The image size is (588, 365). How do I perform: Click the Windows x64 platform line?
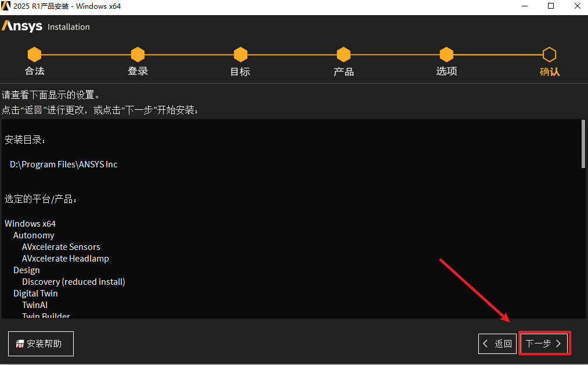click(x=30, y=224)
